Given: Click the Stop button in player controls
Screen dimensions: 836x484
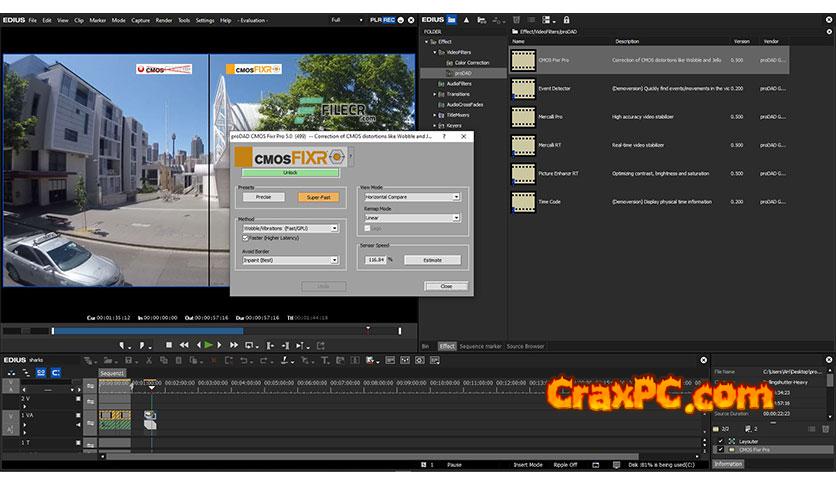Looking at the screenshot, I should pyautogui.click(x=169, y=345).
